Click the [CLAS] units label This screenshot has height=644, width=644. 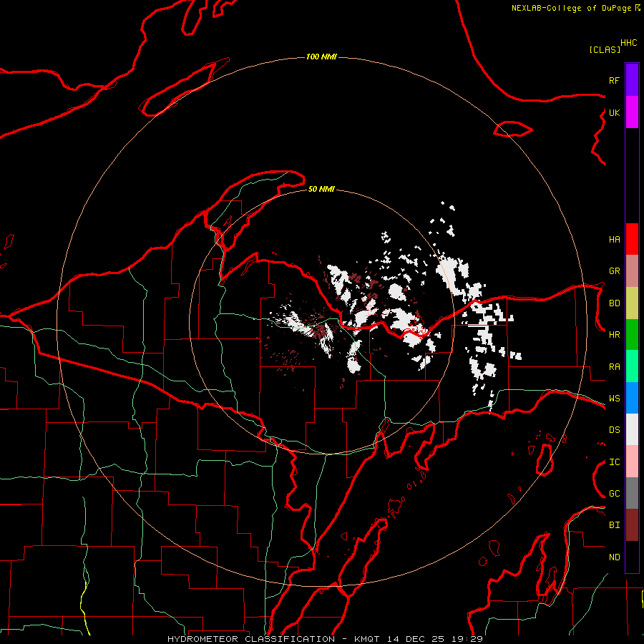[x=605, y=49]
